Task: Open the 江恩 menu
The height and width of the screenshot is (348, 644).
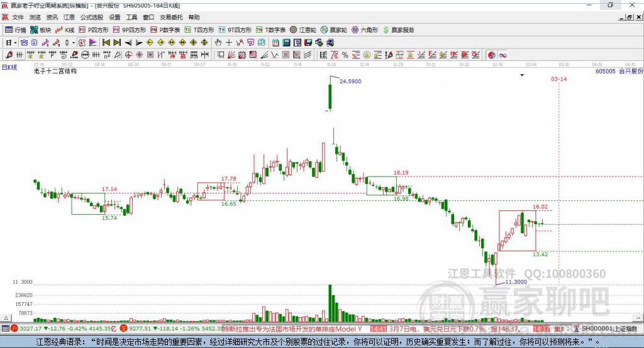Action: pos(69,17)
